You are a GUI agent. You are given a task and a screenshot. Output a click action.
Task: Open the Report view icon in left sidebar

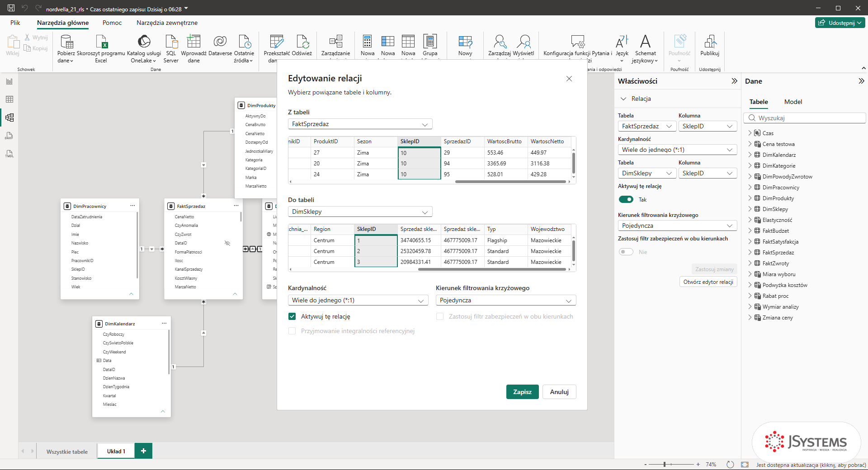coord(9,81)
